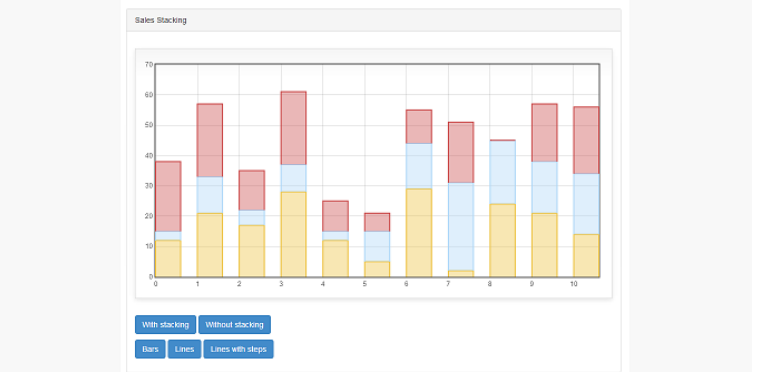This screenshot has width=757, height=372.
Task: Click the blue segment of bar 1
Action: [210, 195]
